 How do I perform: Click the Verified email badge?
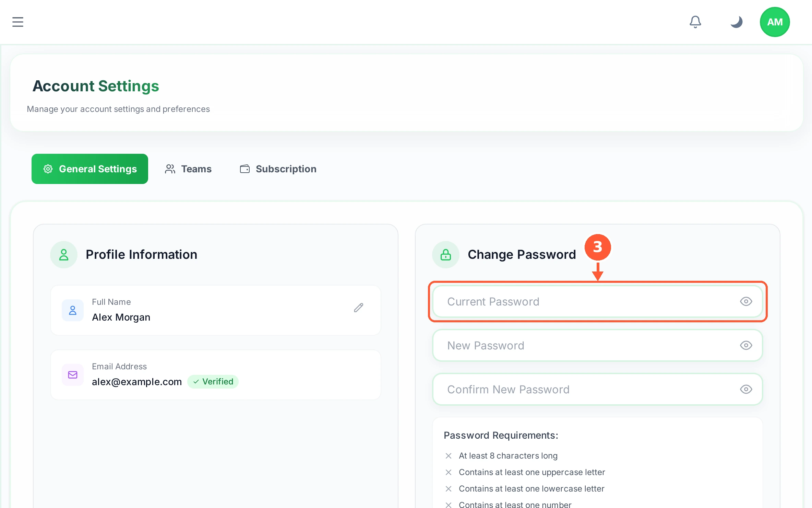pyautogui.click(x=213, y=382)
